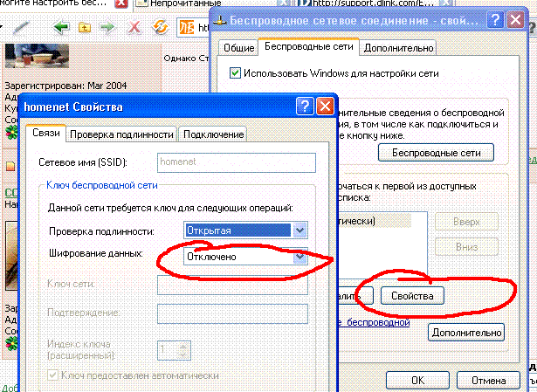Click the Беспроводные сети button
The image size is (537, 392).
(x=436, y=153)
